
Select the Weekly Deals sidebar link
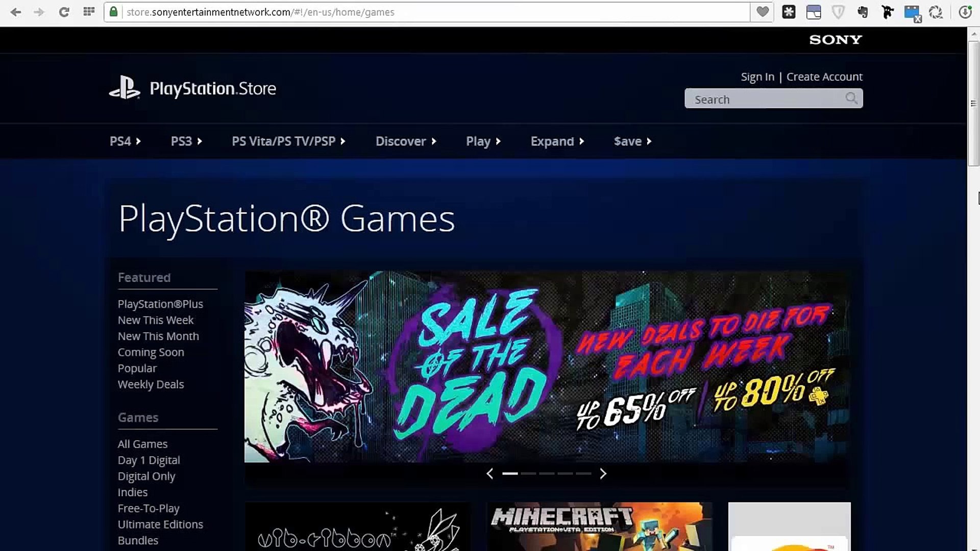[151, 384]
